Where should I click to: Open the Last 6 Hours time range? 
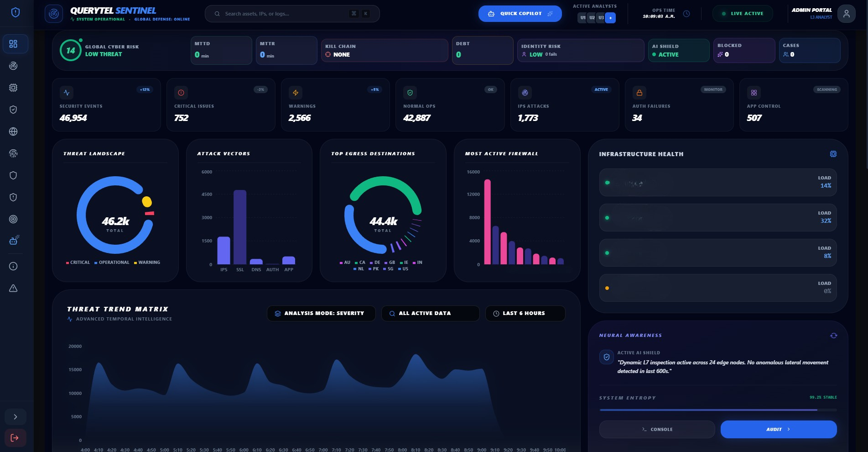click(525, 314)
